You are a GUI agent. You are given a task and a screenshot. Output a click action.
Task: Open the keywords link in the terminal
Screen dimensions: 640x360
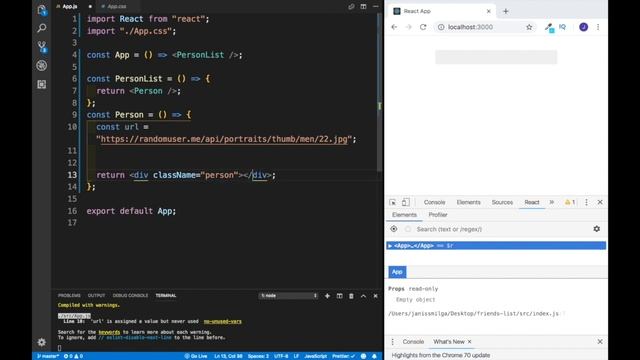109,332
